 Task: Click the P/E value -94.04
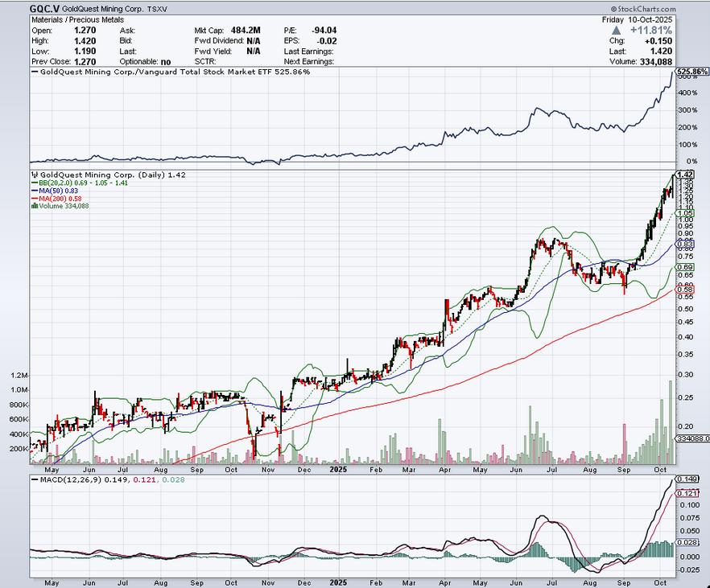click(324, 31)
